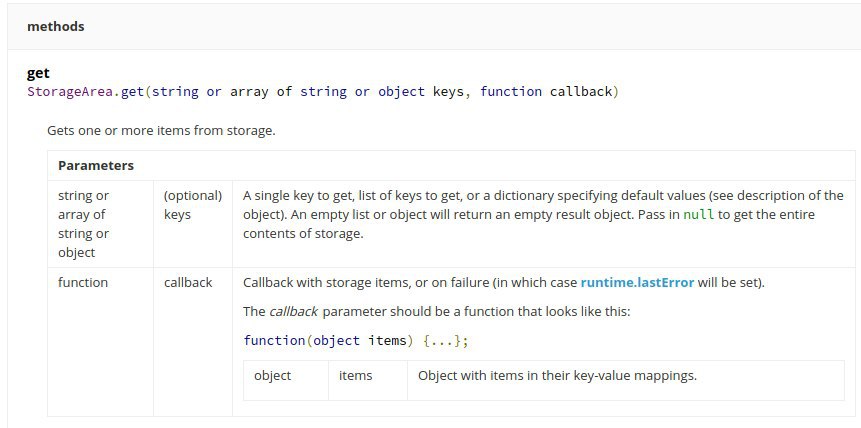Click the word keys in the signature line
The height and width of the screenshot is (428, 861).
[448, 91]
